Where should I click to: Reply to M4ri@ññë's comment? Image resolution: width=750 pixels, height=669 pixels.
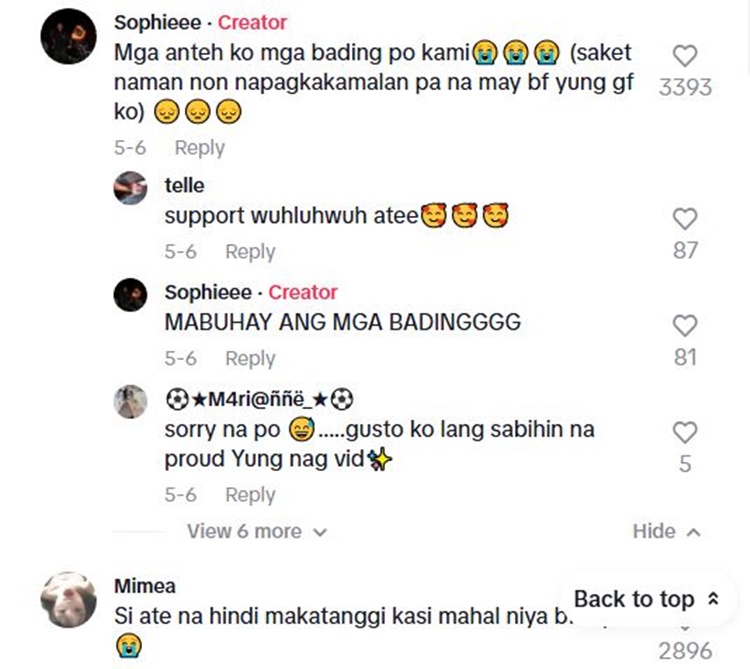point(250,495)
